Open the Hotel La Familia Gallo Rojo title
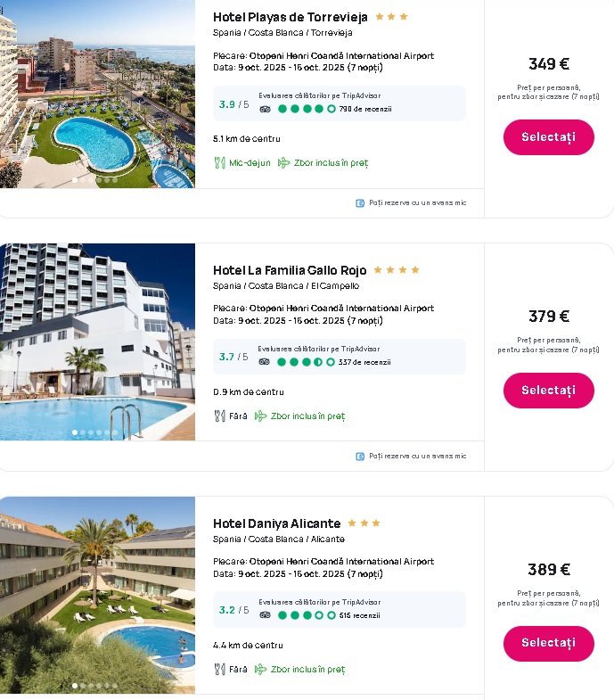 tap(289, 270)
